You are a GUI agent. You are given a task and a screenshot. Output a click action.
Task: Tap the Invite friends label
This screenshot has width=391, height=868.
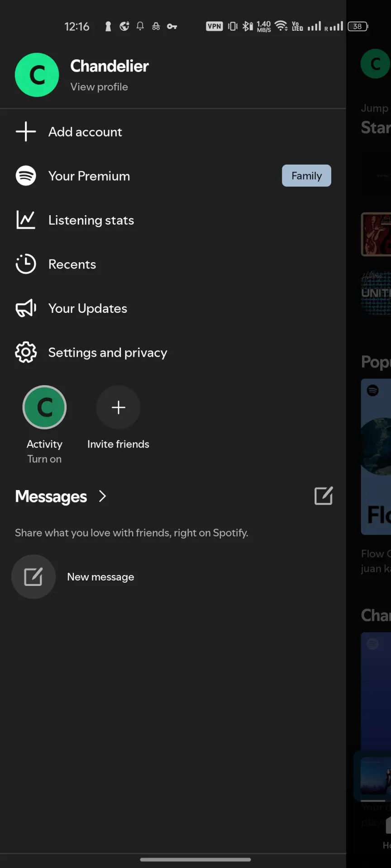coord(118,444)
